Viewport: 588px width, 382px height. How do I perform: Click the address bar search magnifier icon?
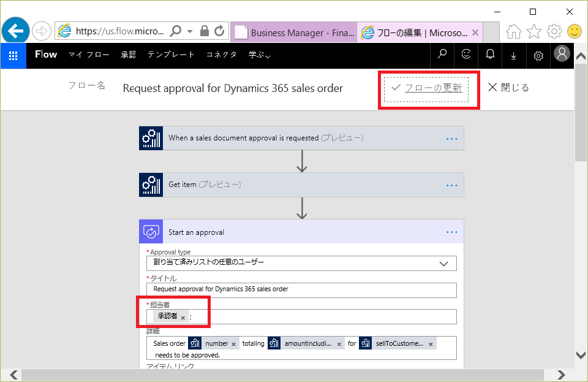176,31
